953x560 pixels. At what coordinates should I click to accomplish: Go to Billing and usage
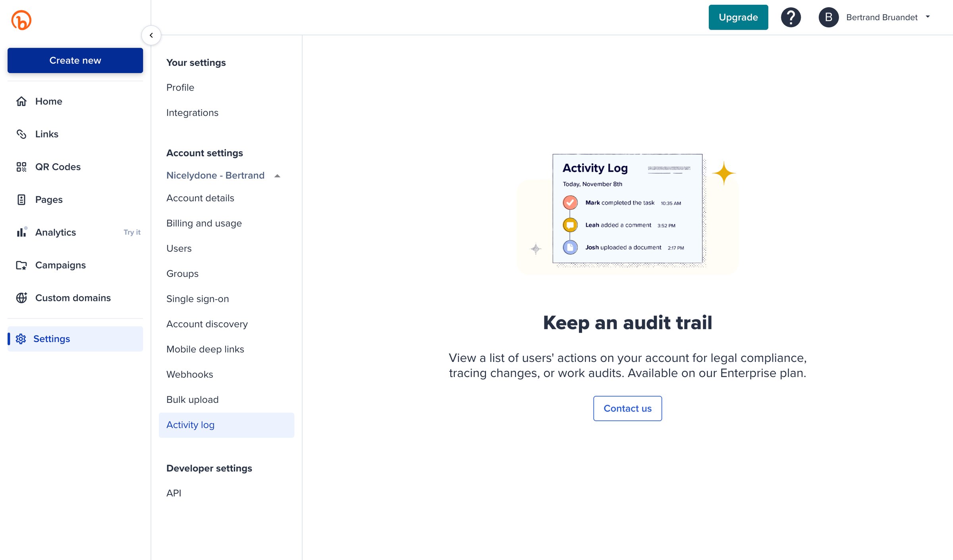pyautogui.click(x=204, y=223)
